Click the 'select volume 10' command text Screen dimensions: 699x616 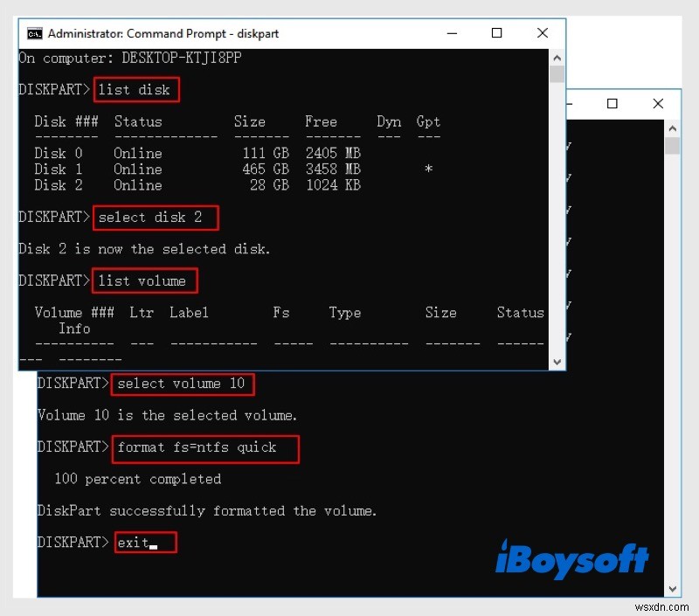pos(181,384)
